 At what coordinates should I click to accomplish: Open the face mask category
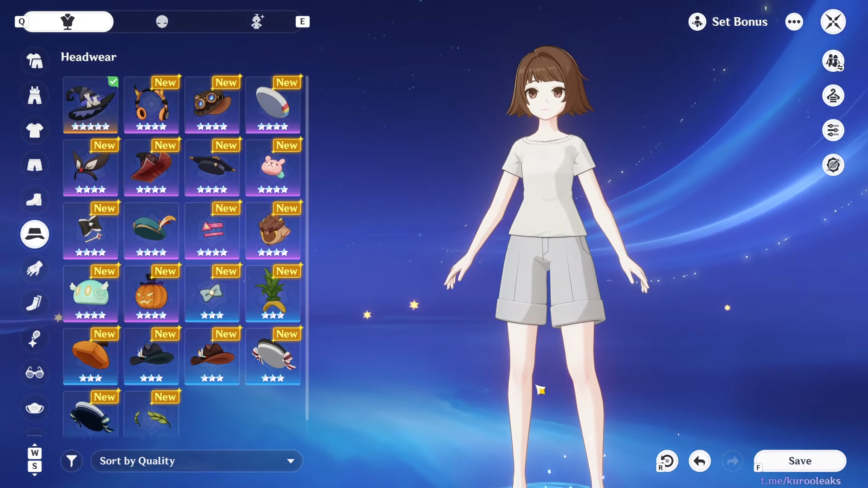35,408
